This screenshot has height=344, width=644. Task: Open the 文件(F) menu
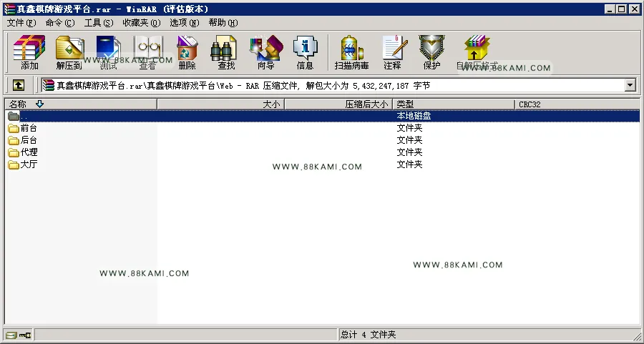pyautogui.click(x=21, y=23)
